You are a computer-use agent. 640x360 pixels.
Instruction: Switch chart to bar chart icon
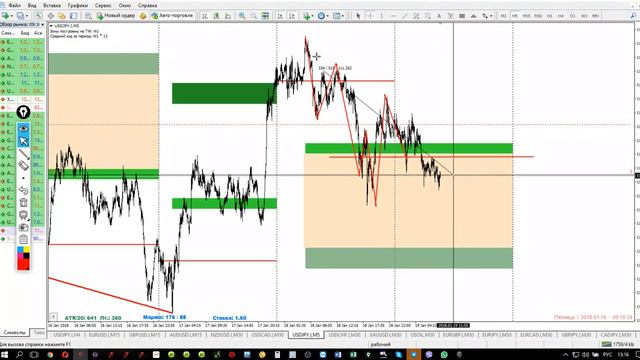pos(204,16)
